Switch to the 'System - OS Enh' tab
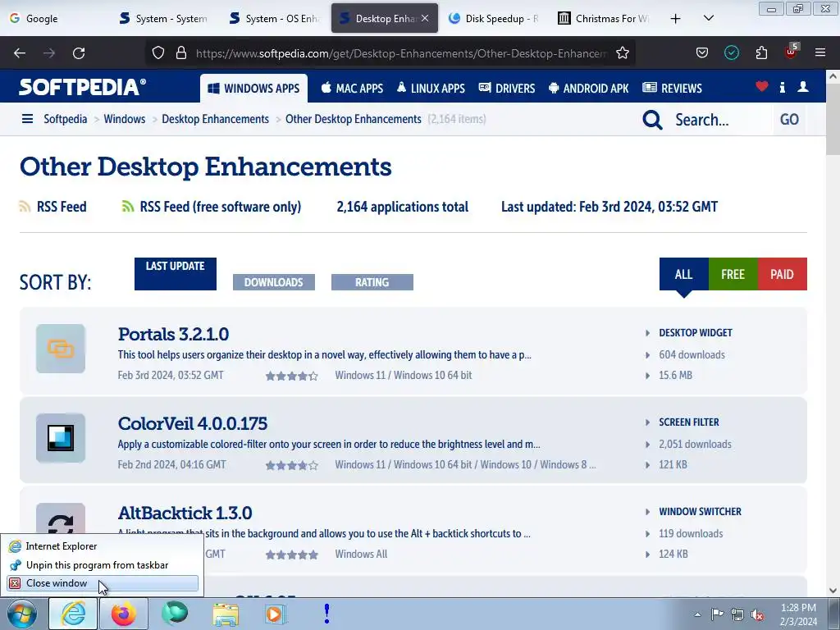The image size is (840, 630). pos(274,18)
